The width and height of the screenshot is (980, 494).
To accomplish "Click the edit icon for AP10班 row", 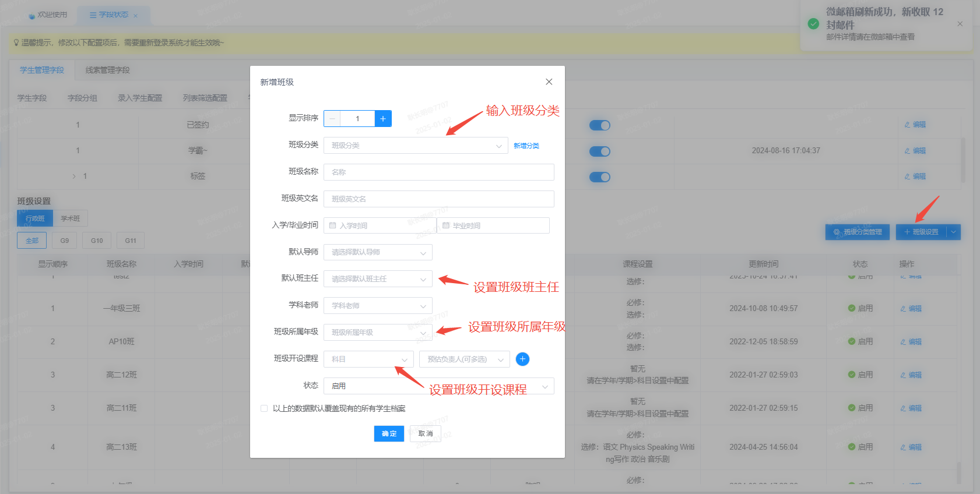I will pos(911,342).
